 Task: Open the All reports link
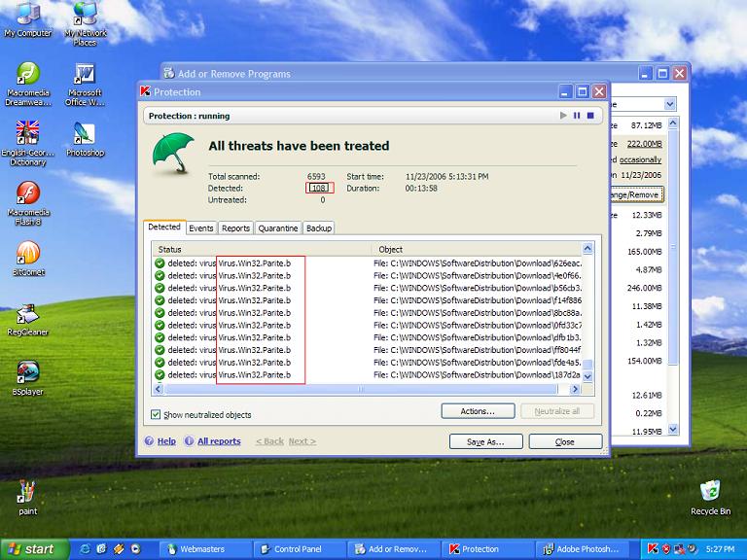click(219, 441)
